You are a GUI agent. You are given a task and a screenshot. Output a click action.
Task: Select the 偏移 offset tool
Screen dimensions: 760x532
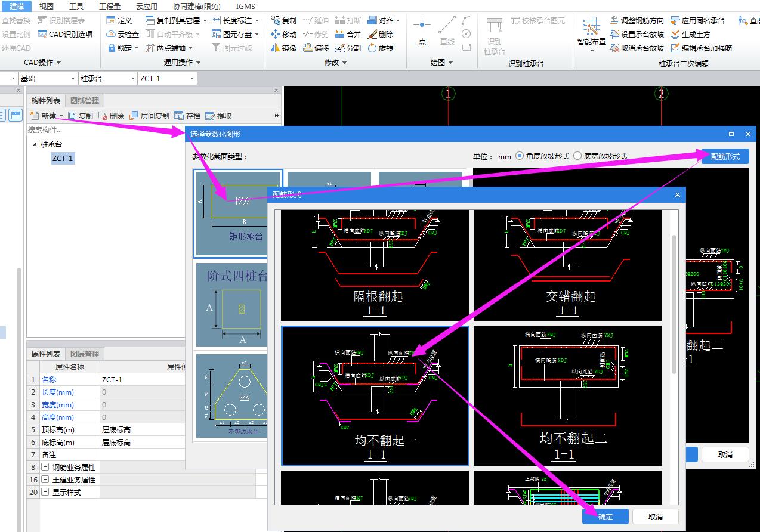316,48
